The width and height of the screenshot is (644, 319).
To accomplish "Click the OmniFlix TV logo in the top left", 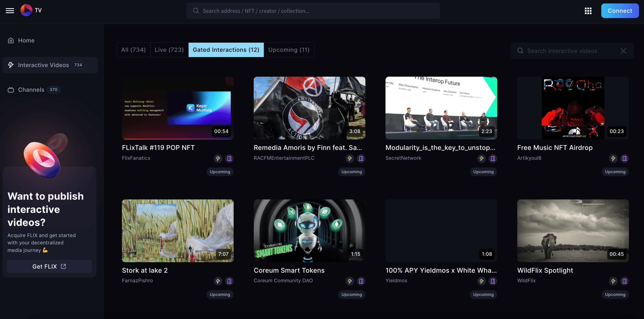I will click(x=31, y=10).
